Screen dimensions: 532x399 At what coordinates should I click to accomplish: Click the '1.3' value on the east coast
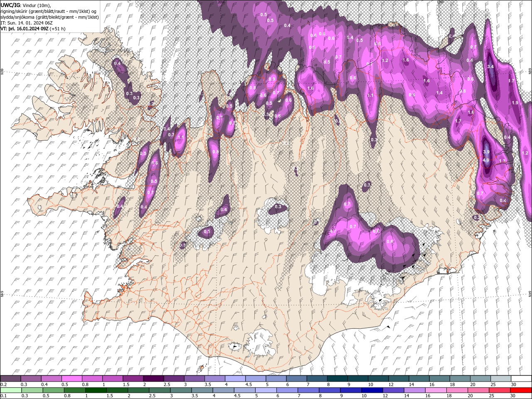tap(502, 161)
